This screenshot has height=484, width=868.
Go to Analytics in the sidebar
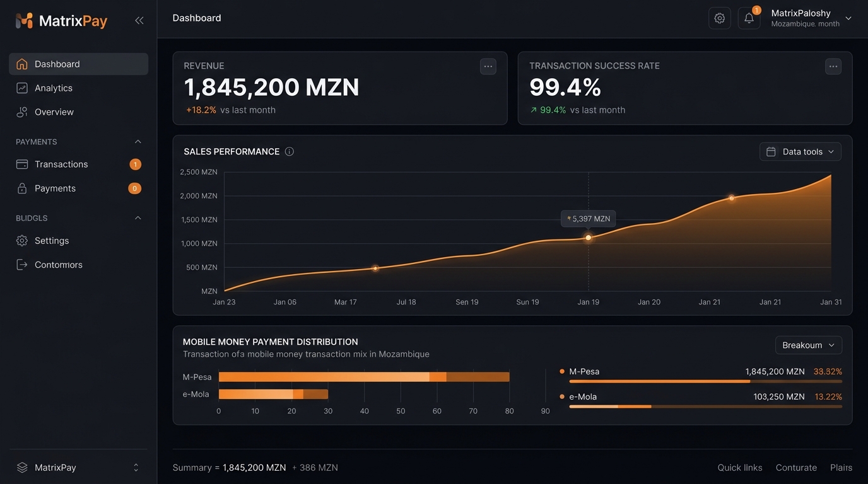point(78,88)
